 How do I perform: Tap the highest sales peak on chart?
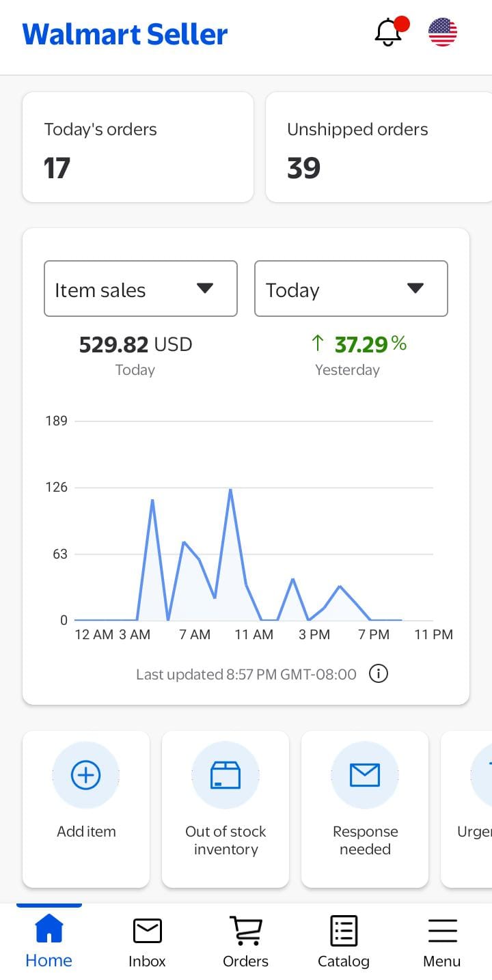230,490
